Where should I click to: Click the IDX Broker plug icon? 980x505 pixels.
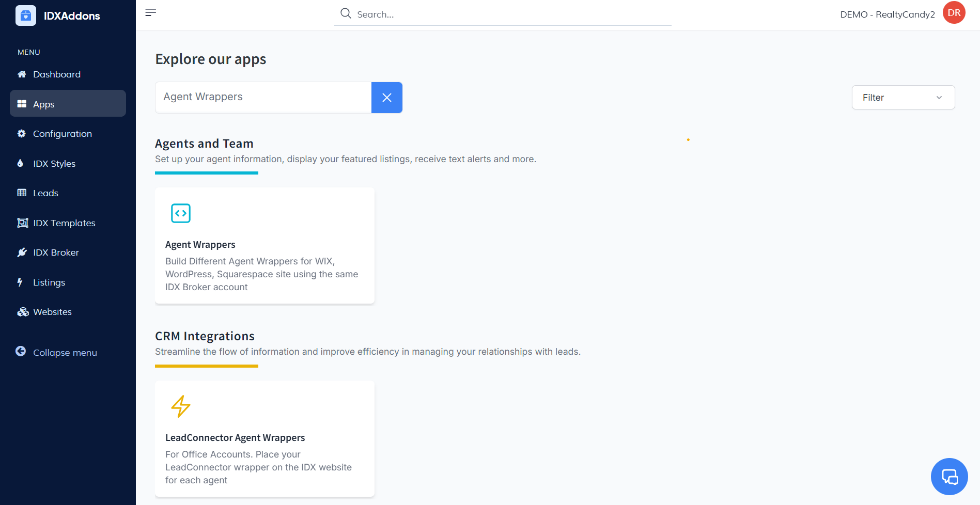point(22,252)
